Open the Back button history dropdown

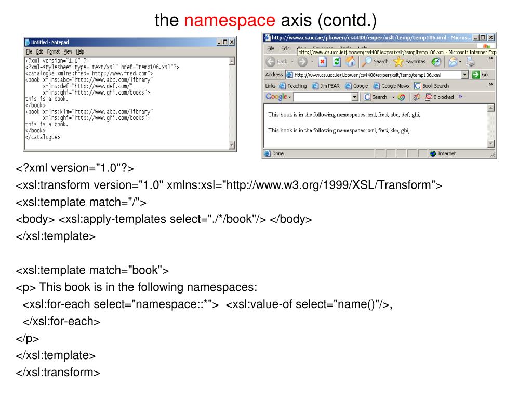click(292, 62)
